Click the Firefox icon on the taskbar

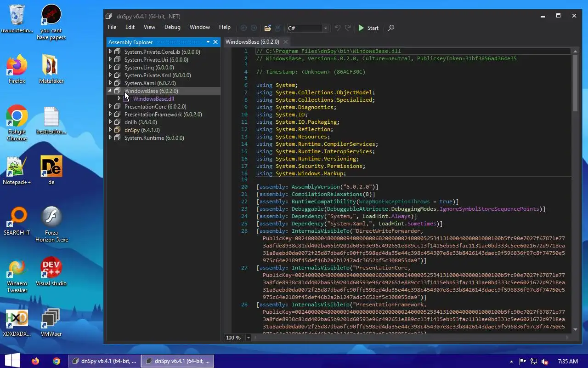click(36, 361)
